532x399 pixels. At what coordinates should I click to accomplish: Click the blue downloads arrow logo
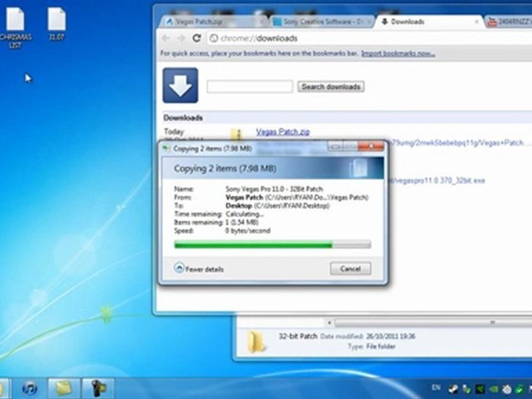tap(180, 85)
